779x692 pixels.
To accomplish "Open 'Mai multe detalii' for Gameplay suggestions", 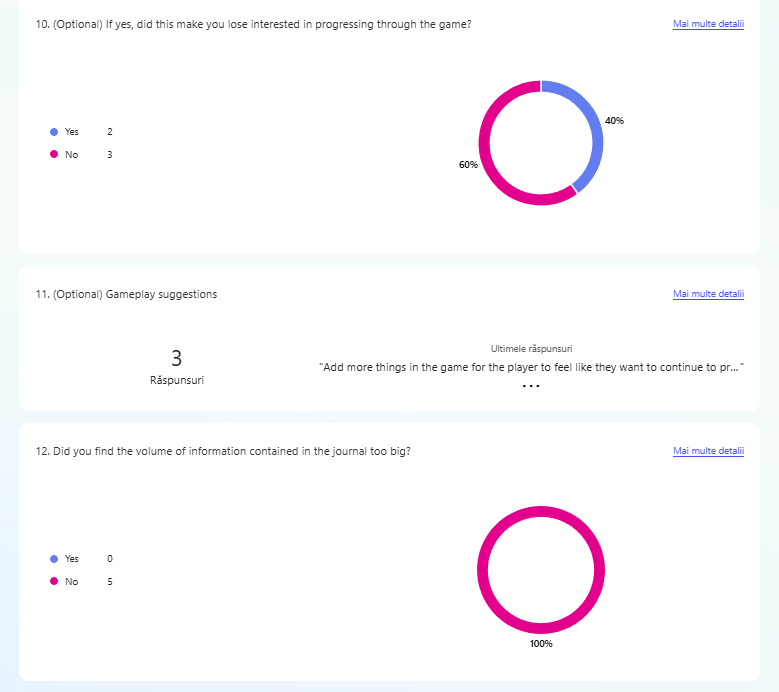I will click(x=708, y=294).
